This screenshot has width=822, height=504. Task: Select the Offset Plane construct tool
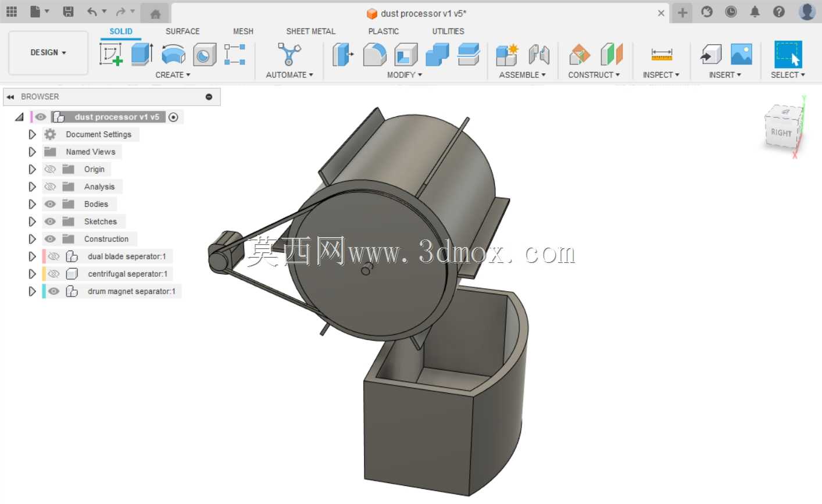580,55
